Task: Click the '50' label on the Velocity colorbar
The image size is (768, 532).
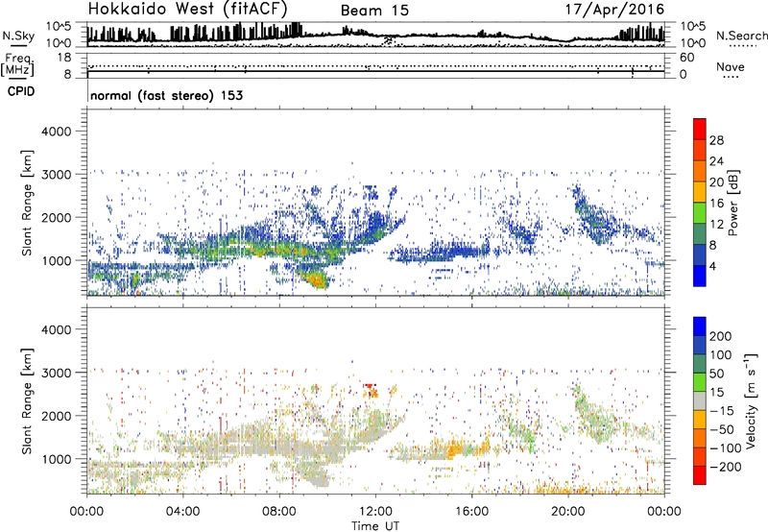Action: click(x=716, y=374)
